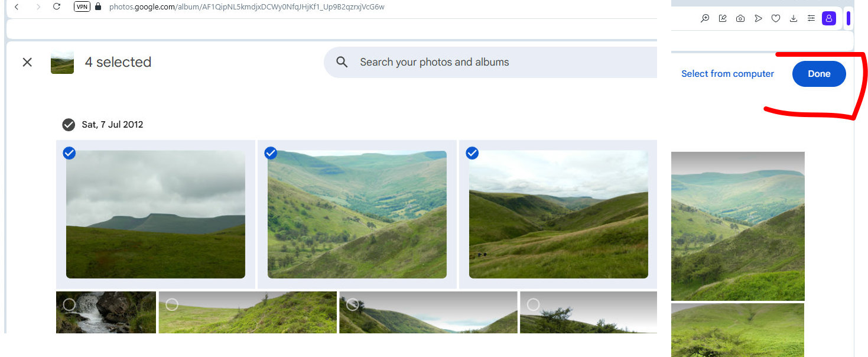868x357 pixels.
Task: Focus the 'Search your photos and albums' field
Action: click(x=490, y=62)
